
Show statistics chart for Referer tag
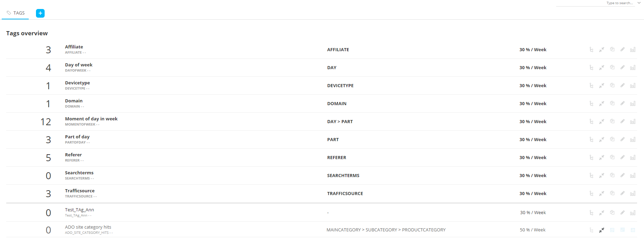[x=633, y=157]
